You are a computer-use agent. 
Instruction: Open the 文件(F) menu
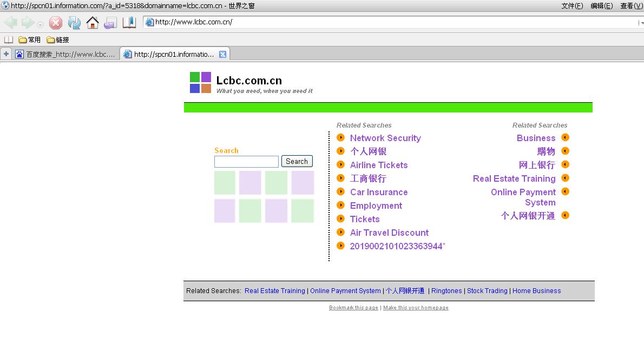point(572,6)
